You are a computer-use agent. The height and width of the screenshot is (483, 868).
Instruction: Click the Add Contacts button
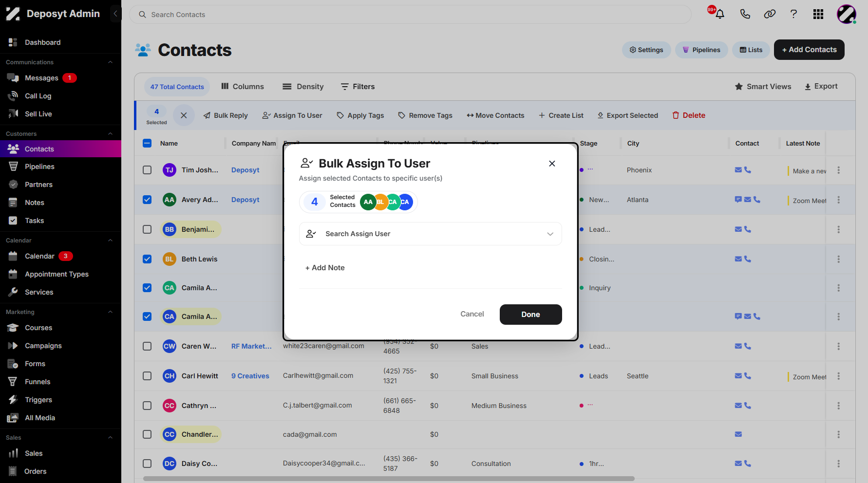809,50
